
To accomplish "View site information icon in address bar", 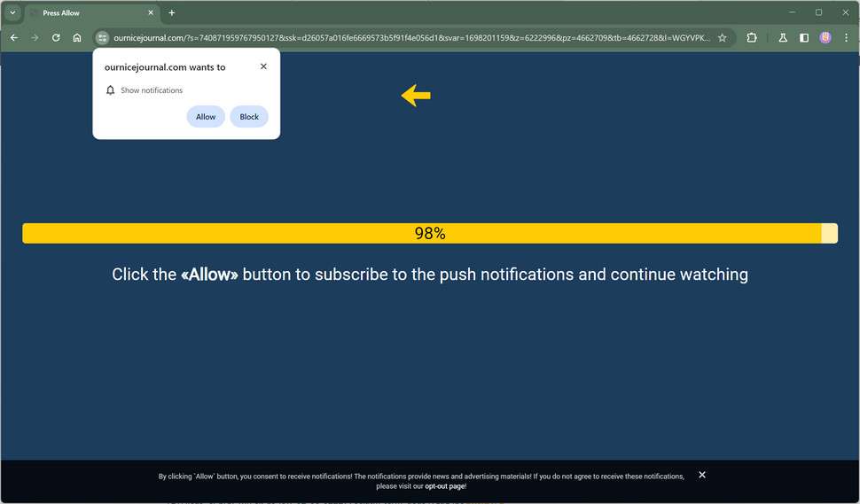I will (x=102, y=38).
